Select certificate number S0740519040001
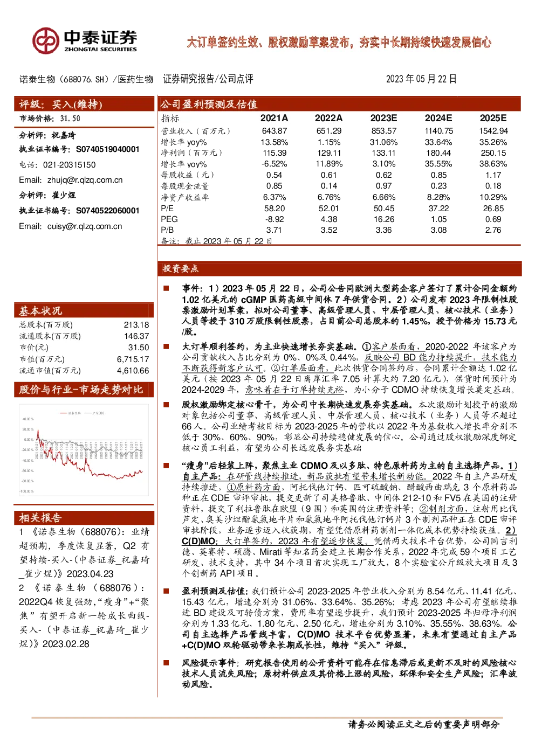The image size is (535, 756). click(108, 149)
